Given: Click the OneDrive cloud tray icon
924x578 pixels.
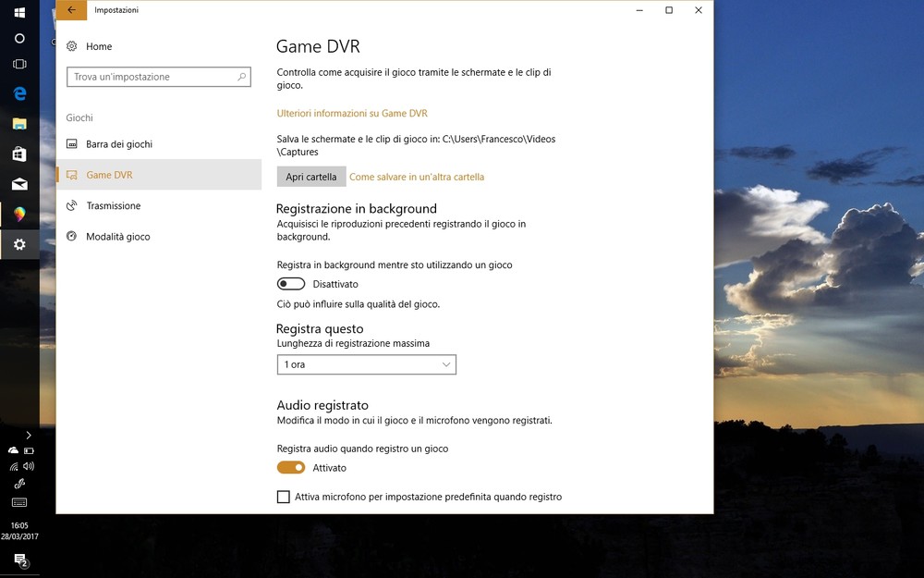Looking at the screenshot, I should pos(13,450).
